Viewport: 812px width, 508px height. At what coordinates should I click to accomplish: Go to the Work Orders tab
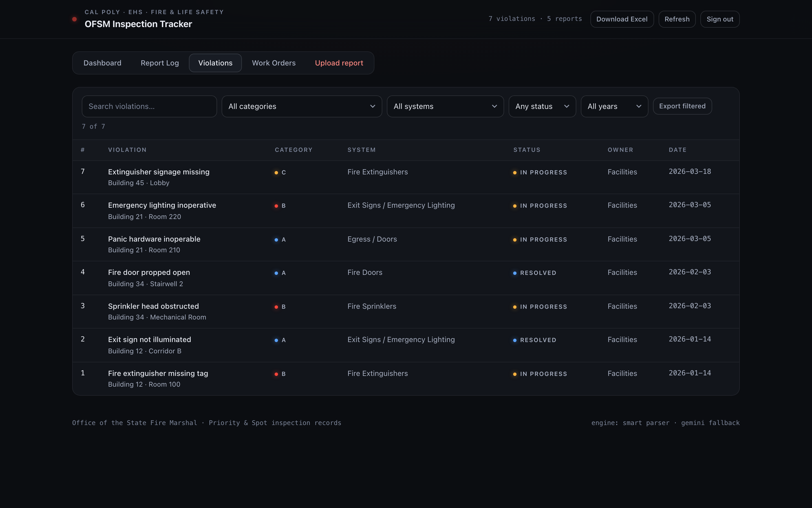(274, 63)
